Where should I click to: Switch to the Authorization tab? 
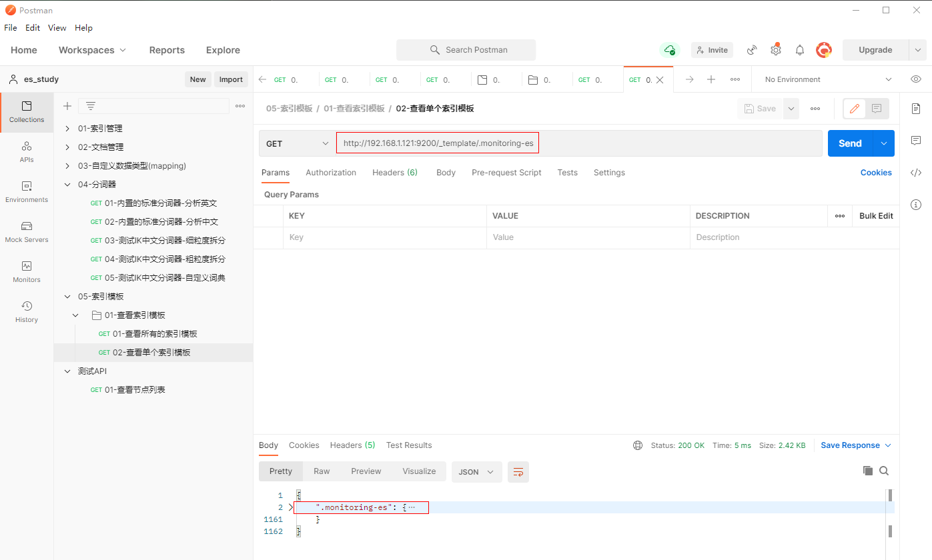[x=331, y=173]
